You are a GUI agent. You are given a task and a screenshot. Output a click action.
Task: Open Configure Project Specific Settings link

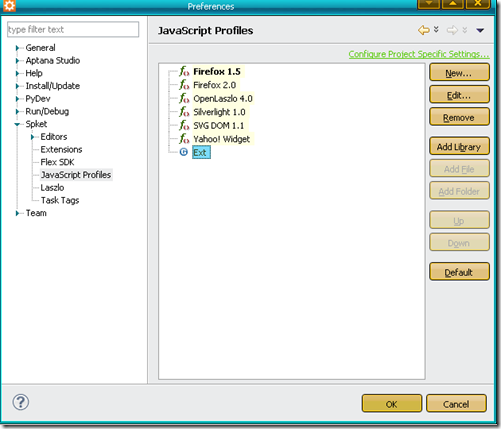(x=419, y=54)
